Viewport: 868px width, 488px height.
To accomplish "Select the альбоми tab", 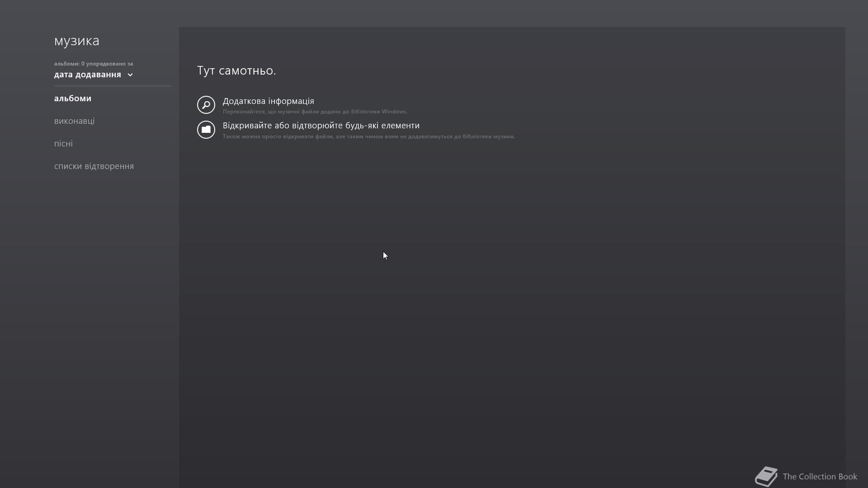I will pyautogui.click(x=73, y=99).
